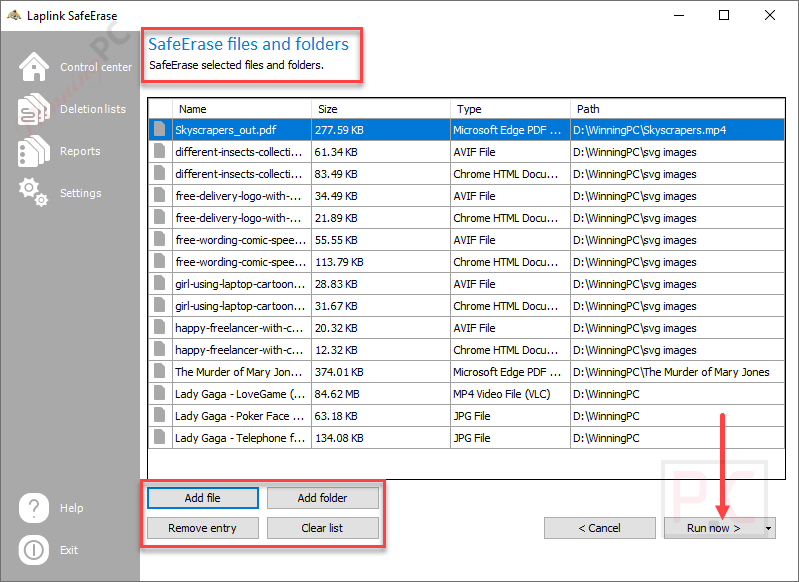The height and width of the screenshot is (582, 799).
Task: Choose the Exit menu label
Action: coord(69,550)
